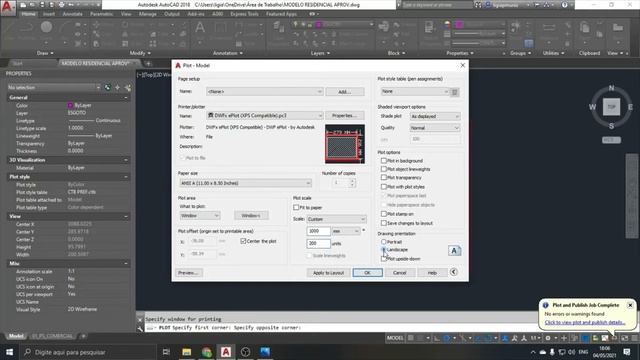Check the Fit to paper option

[x=296, y=207]
